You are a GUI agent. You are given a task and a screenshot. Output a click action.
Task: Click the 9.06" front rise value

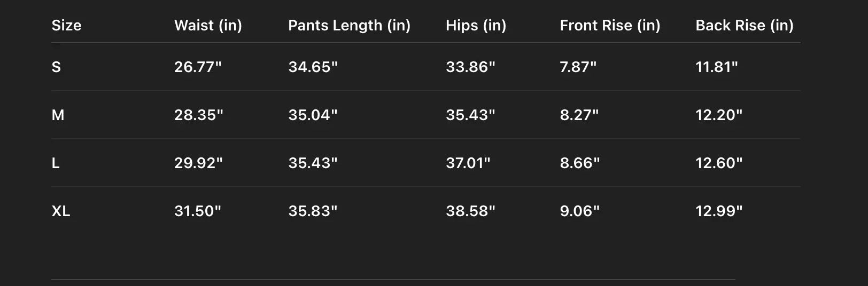click(x=579, y=211)
